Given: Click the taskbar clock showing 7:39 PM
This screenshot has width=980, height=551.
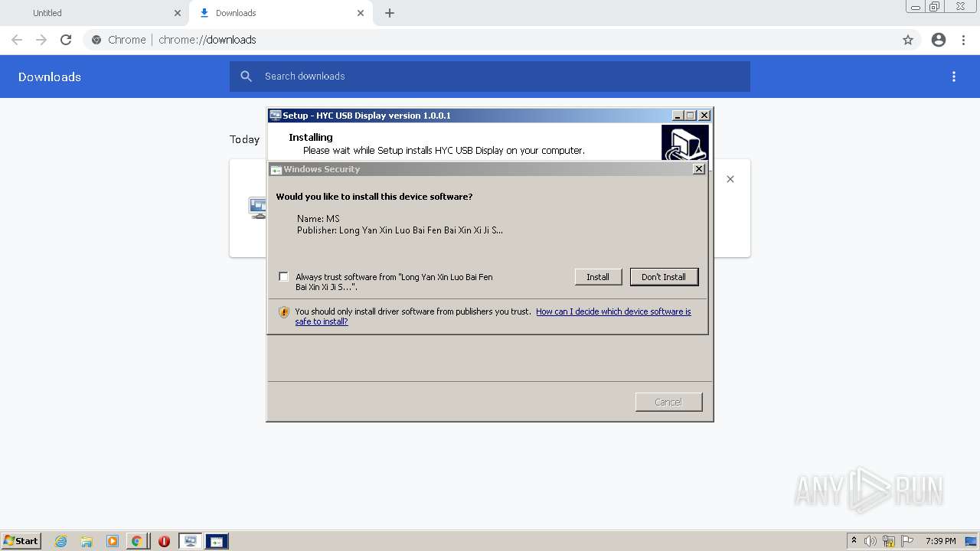Looking at the screenshot, I should (940, 541).
